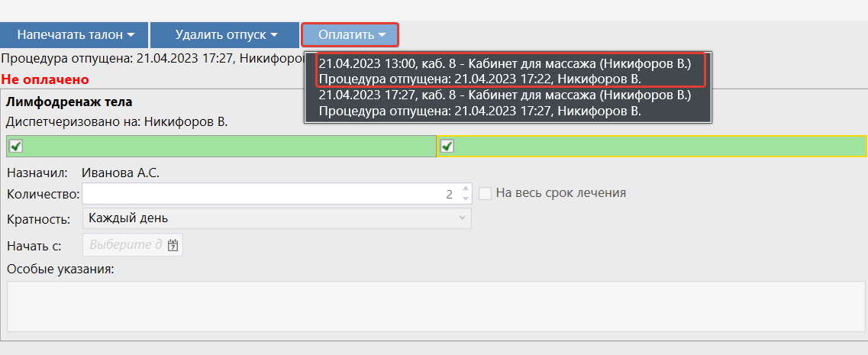This screenshot has width=868, height=355.
Task: Expand the "Напечатать талон" dropdown button
Action: point(75,35)
